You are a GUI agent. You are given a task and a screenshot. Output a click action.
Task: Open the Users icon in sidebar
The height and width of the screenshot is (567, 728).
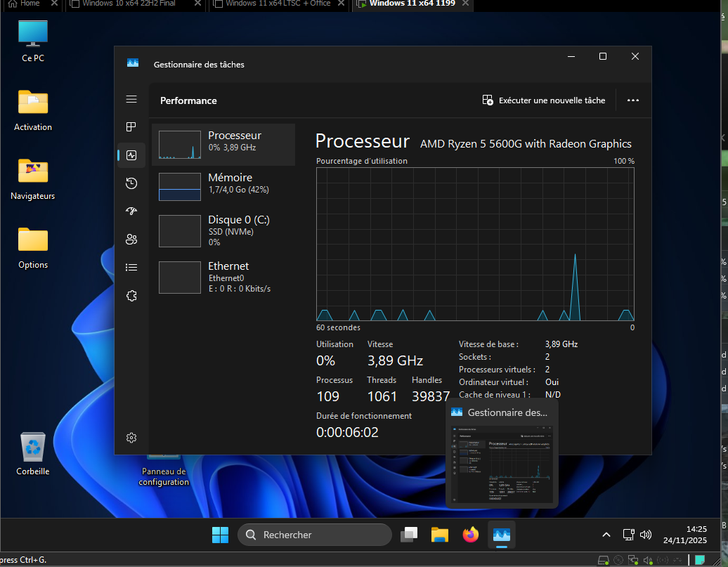[x=131, y=240]
